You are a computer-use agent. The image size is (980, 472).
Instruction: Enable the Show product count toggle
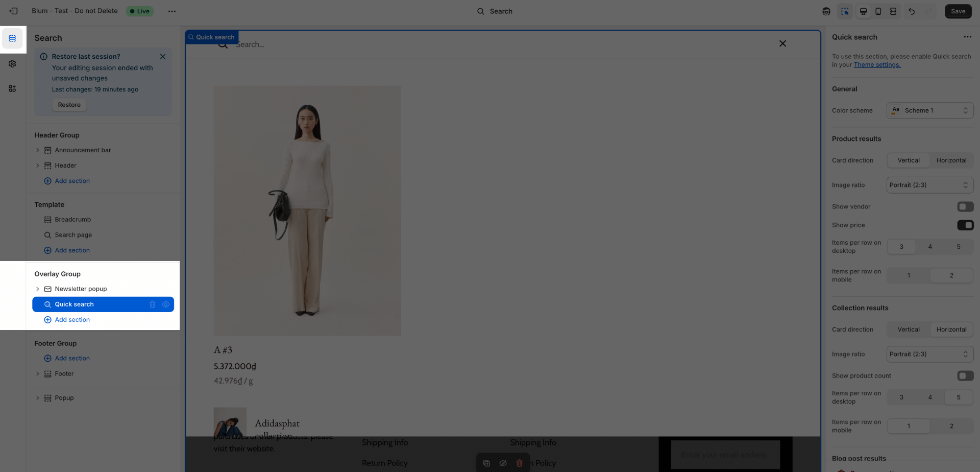(965, 375)
